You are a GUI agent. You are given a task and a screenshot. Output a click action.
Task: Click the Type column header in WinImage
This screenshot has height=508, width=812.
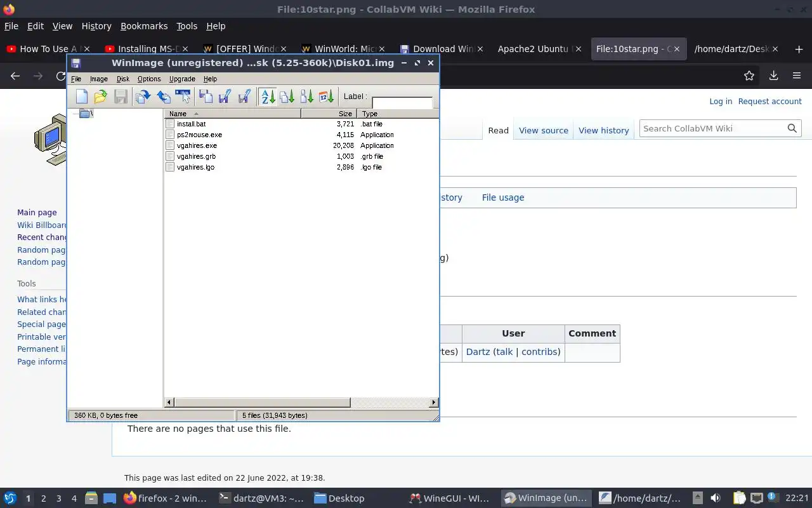point(397,114)
